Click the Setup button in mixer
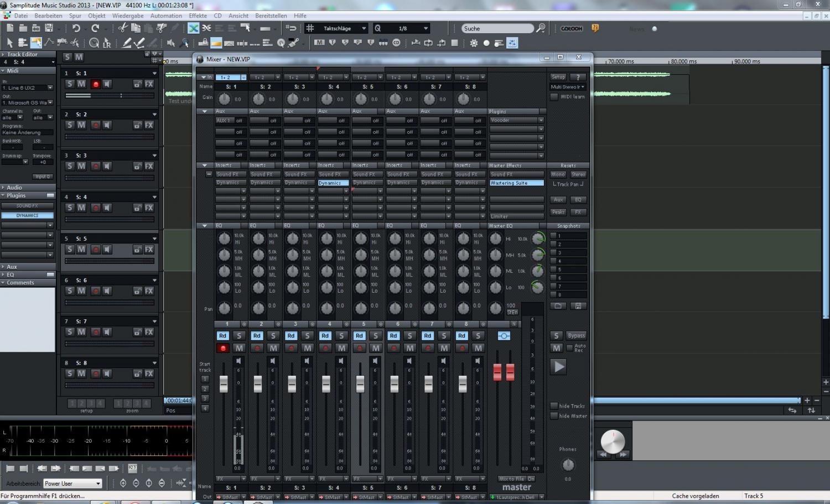Image resolution: width=830 pixels, height=504 pixels. [558, 77]
